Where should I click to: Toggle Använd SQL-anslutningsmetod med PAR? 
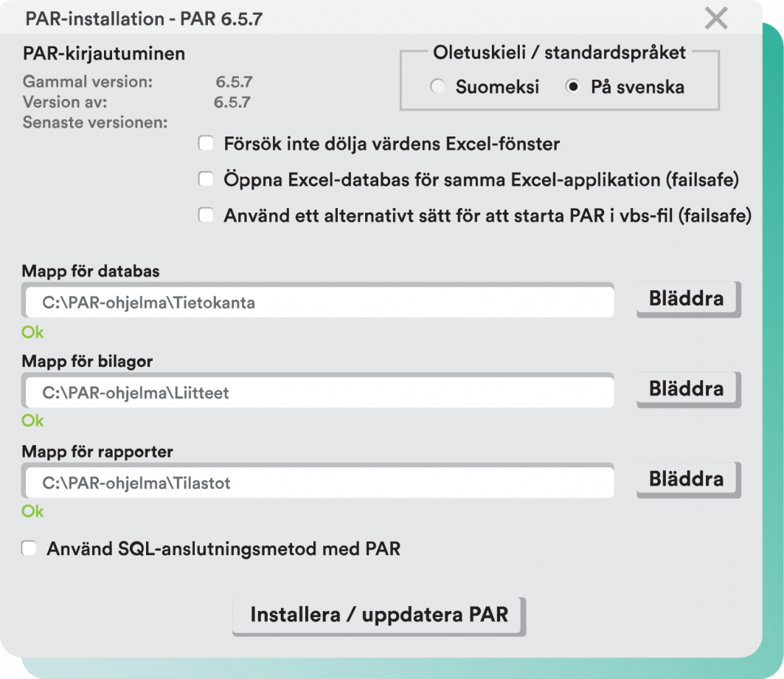point(30,548)
